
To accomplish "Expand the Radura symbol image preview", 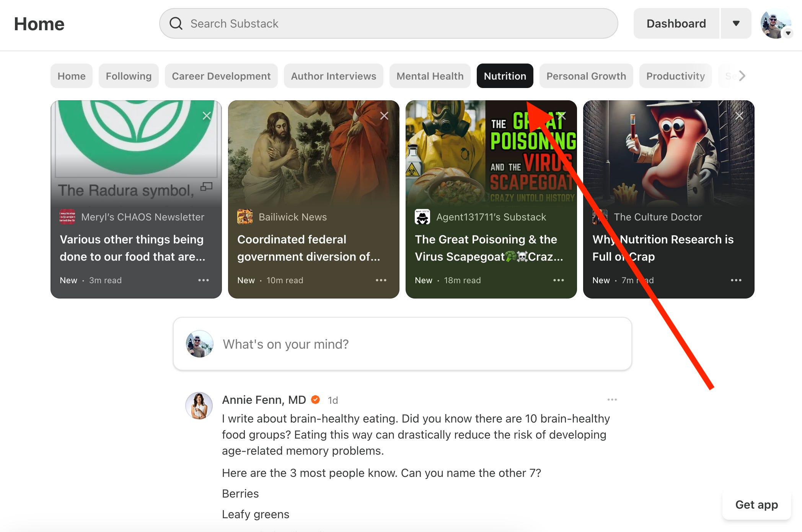I will (x=207, y=188).
